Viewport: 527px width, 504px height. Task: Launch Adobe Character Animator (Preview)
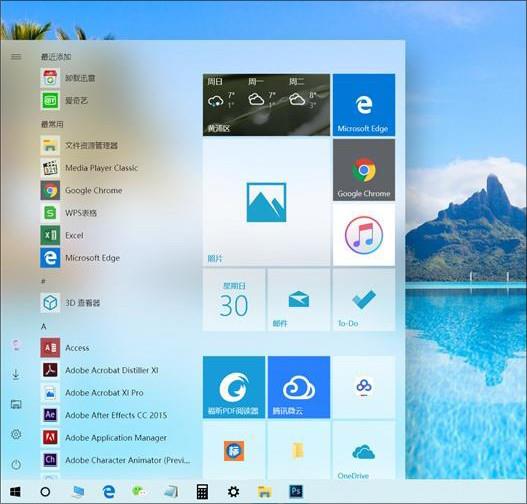pyautogui.click(x=115, y=460)
